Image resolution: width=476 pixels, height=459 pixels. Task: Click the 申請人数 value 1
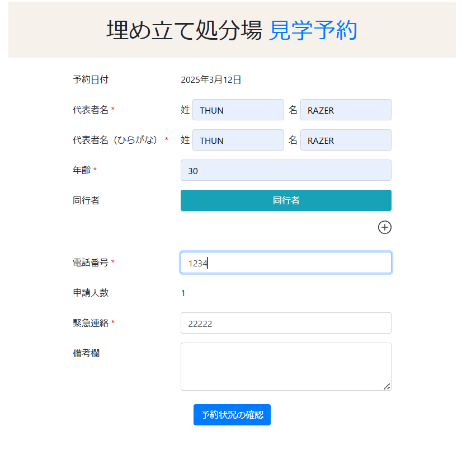(183, 293)
